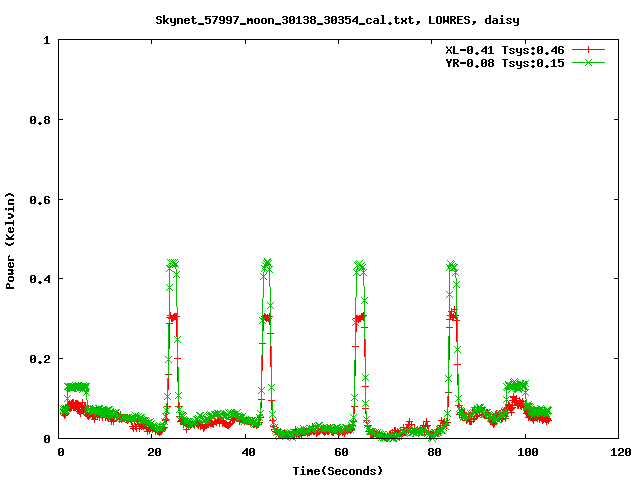Viewport: 640px width, 480px height.
Task: Click legend entry XL-0.41 Tsys:0.46
Action: (x=504, y=50)
